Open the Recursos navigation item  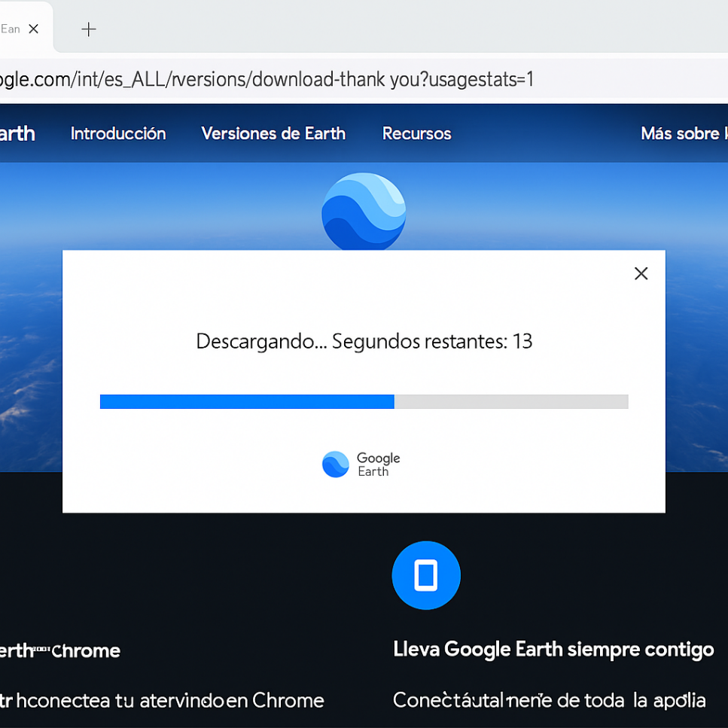(x=416, y=134)
